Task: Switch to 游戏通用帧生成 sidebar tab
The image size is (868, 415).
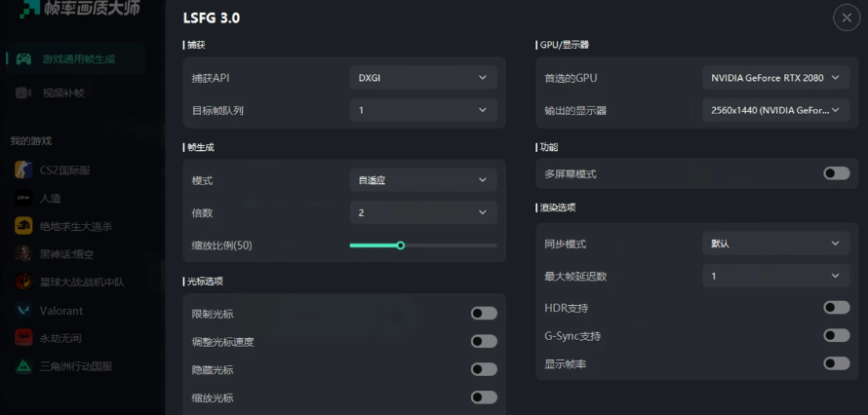Action: [x=75, y=58]
